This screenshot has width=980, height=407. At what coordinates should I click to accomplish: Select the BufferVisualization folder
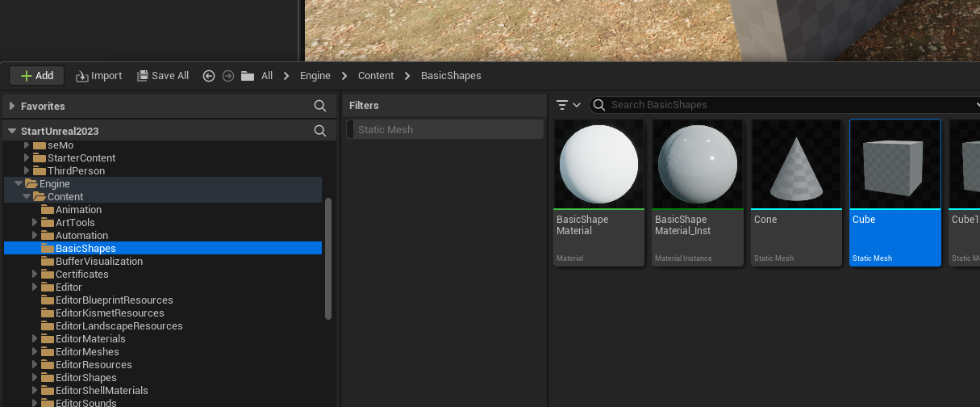coord(99,262)
